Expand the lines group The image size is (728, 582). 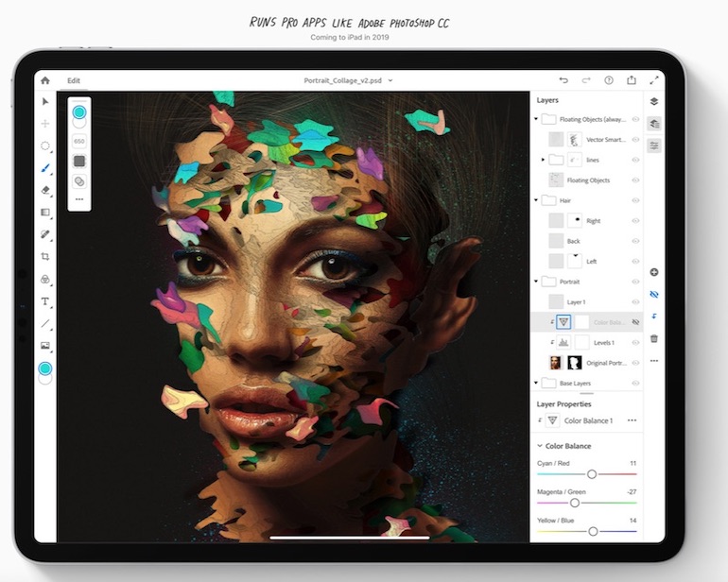point(544,160)
